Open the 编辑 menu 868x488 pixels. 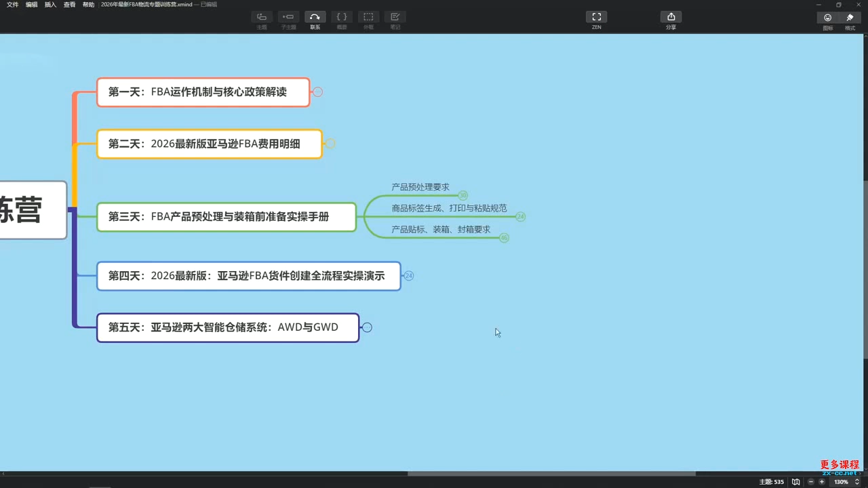pos(32,4)
